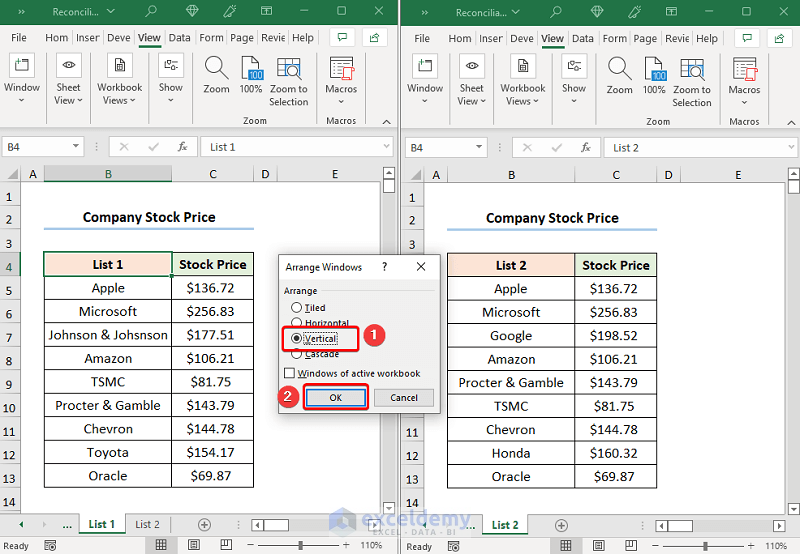The image size is (800, 554).
Task: Open Window group in left window ribbon
Action: click(21, 79)
